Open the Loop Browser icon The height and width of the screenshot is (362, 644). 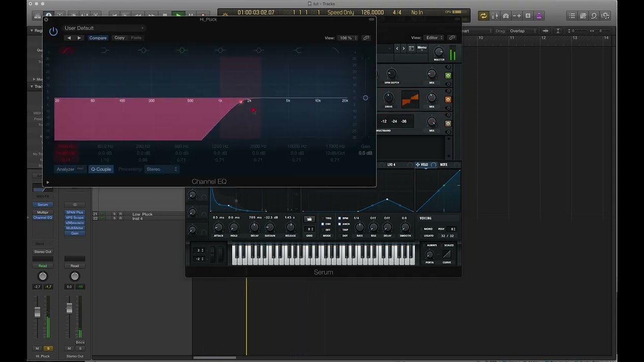(x=594, y=16)
